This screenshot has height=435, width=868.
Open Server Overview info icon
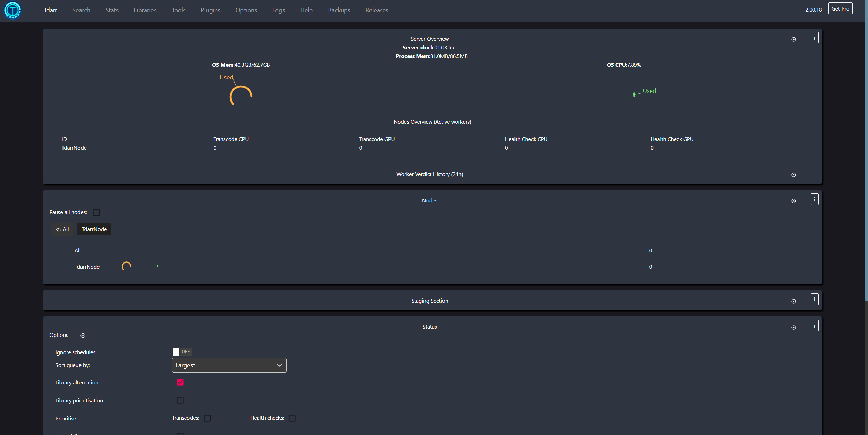pyautogui.click(x=814, y=38)
